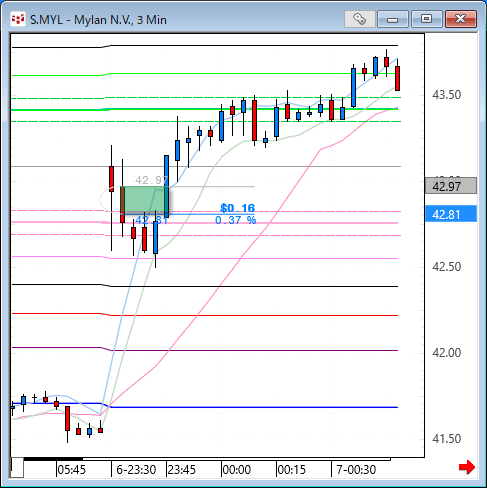The image size is (487, 488).
Task: Click the S.MYL - Mylan N.V., 3 Min title
Action: click(x=98, y=20)
